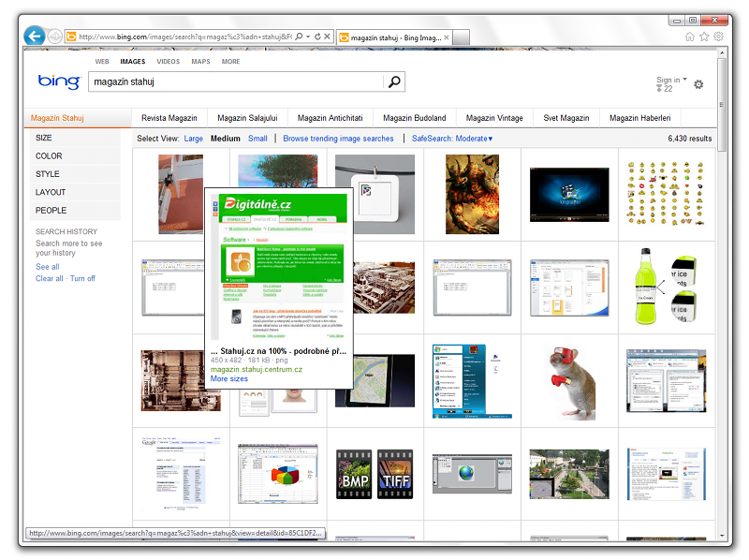Open the Windows Start menu screenshot thumbnail
The height and width of the screenshot is (560, 749).
[472, 381]
